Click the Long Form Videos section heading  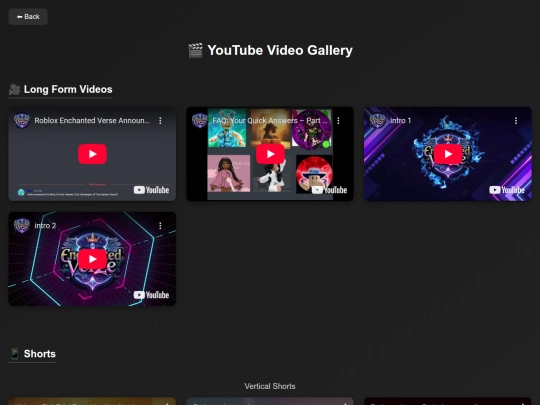click(61, 90)
